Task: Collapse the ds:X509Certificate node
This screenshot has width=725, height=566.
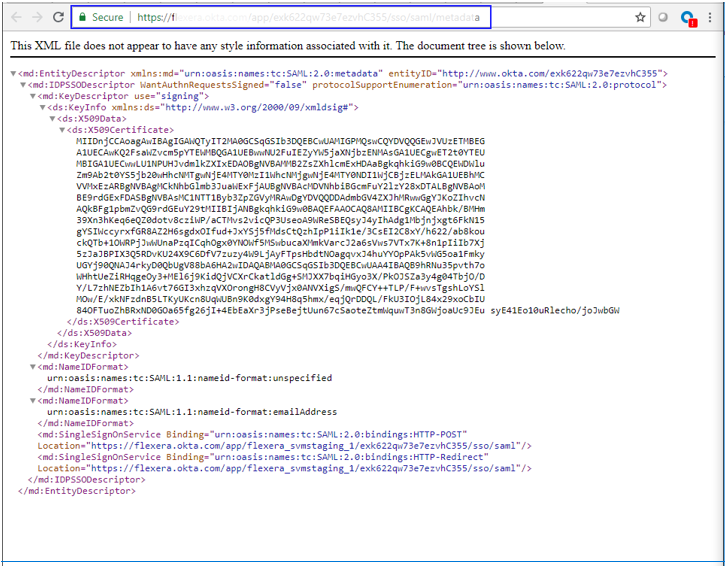Action: [61, 129]
